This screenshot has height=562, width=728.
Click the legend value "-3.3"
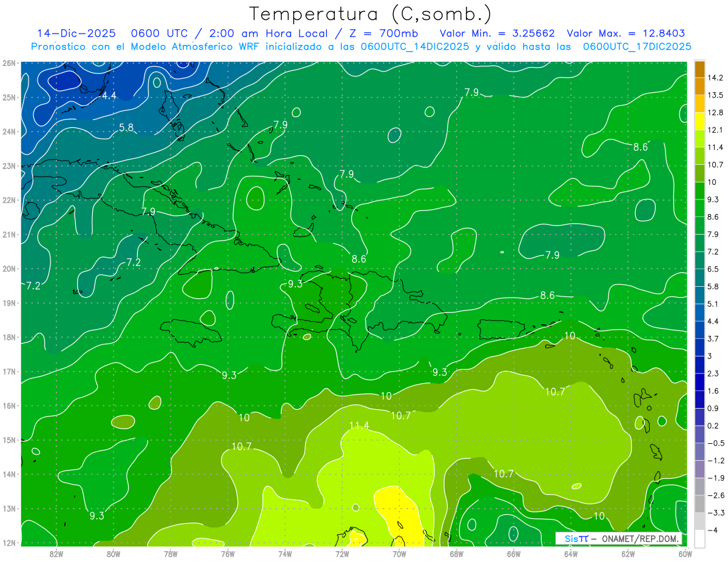coord(715,513)
